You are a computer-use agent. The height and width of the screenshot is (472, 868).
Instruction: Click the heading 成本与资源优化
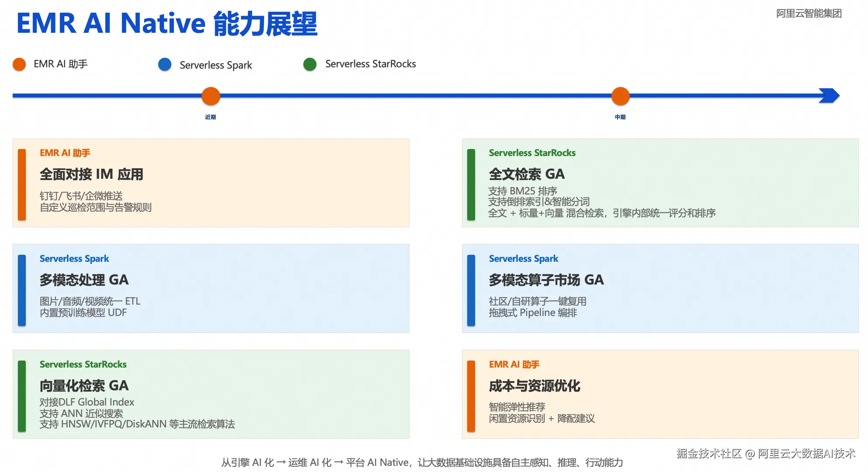(535, 385)
